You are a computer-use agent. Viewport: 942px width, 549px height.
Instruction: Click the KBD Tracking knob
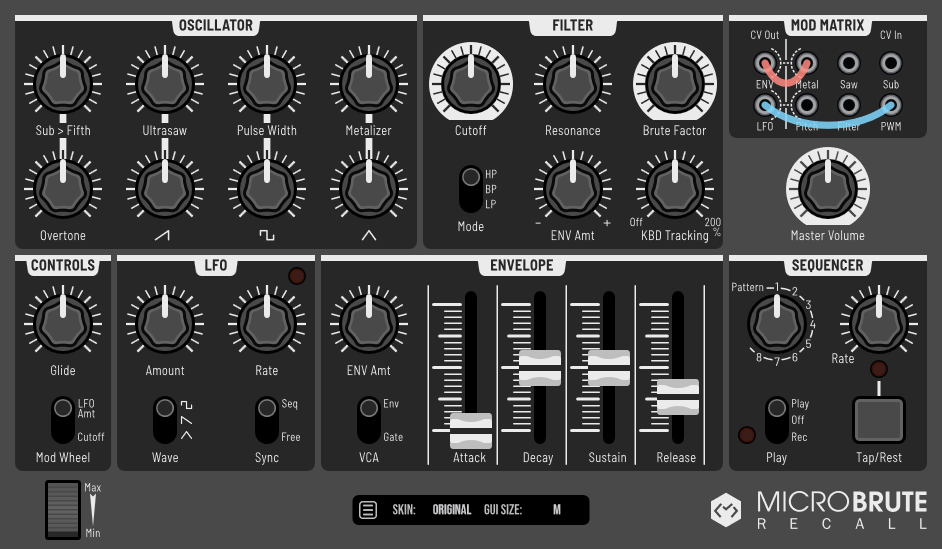pyautogui.click(x=675, y=188)
